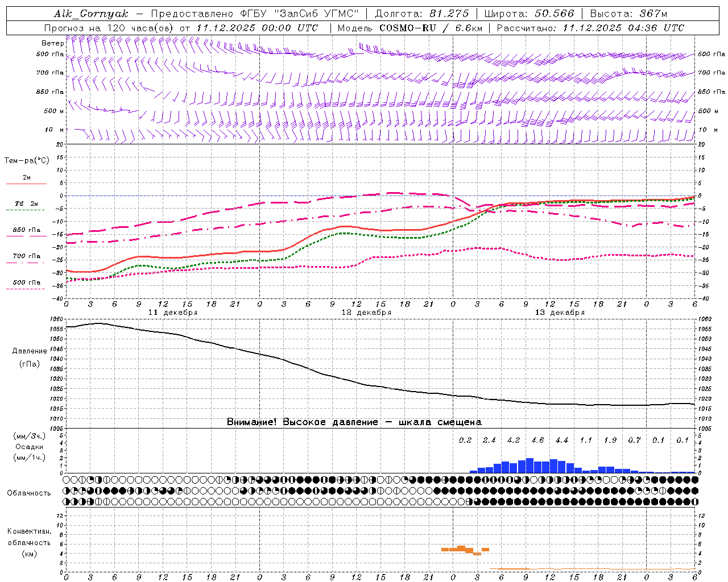Click the precipitation value 1.9
This screenshot has width=728, height=582.
610,440
